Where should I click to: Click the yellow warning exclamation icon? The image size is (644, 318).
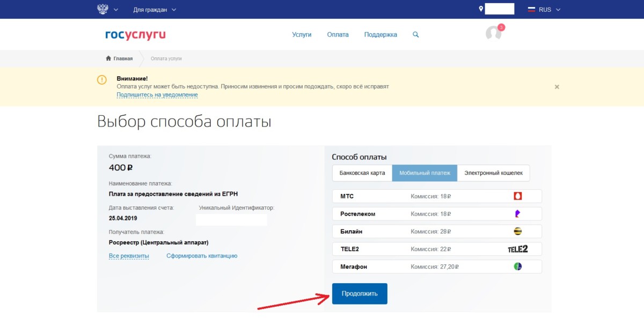(x=102, y=80)
